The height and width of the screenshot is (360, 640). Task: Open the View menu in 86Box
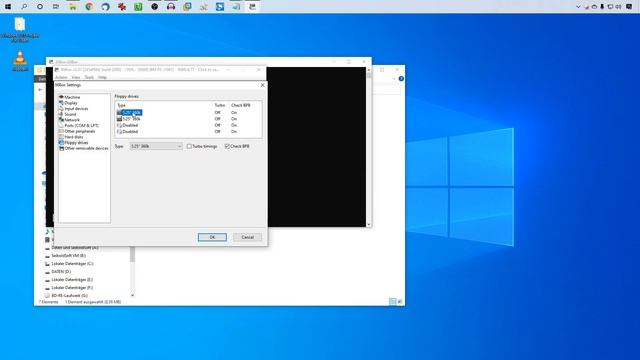coord(76,77)
